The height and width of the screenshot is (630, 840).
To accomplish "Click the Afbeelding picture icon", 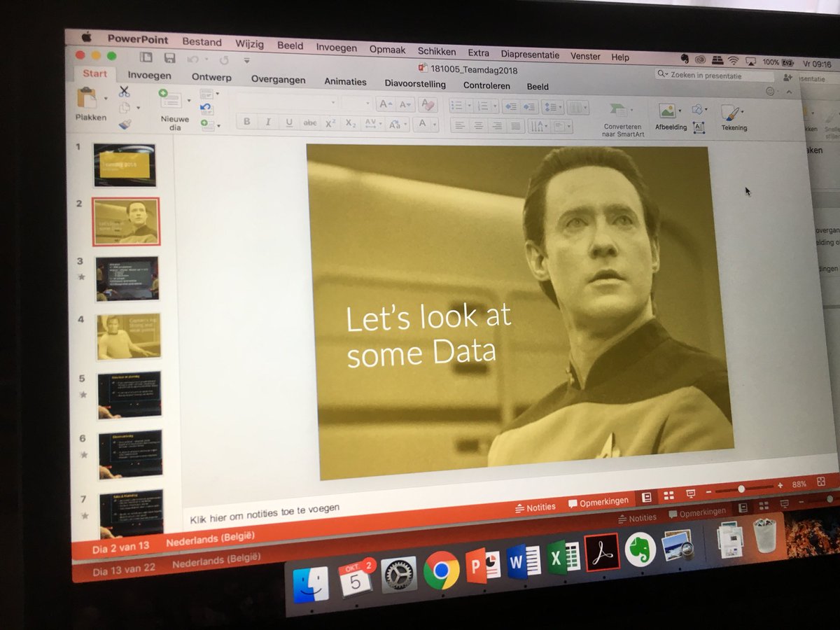I will (x=666, y=111).
